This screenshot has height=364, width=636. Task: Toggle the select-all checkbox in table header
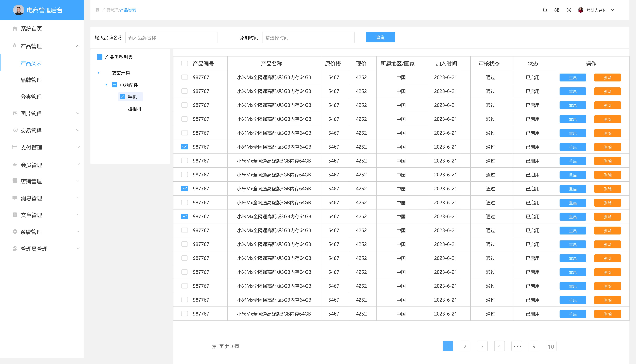185,63
